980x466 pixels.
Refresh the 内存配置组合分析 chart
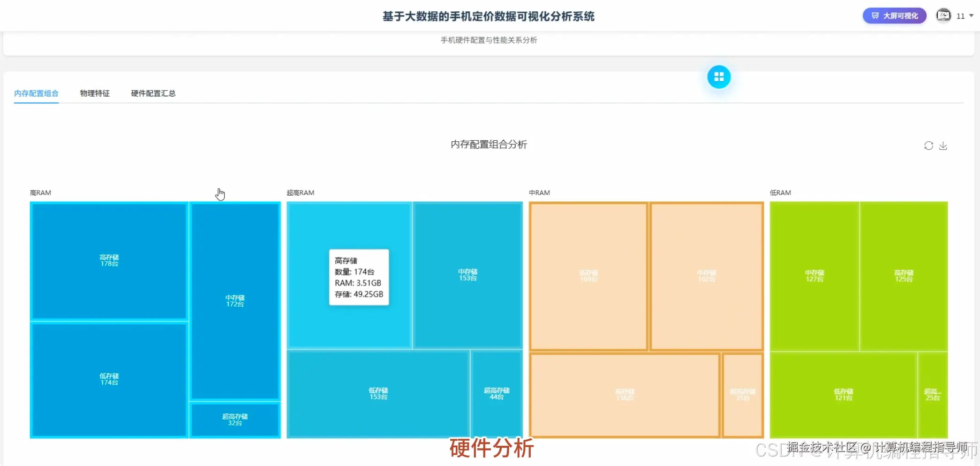coord(928,145)
